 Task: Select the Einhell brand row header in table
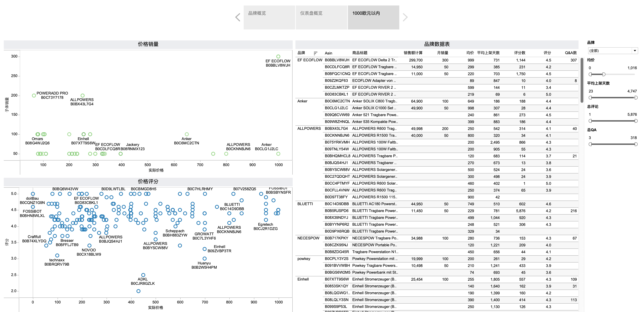coord(303,279)
